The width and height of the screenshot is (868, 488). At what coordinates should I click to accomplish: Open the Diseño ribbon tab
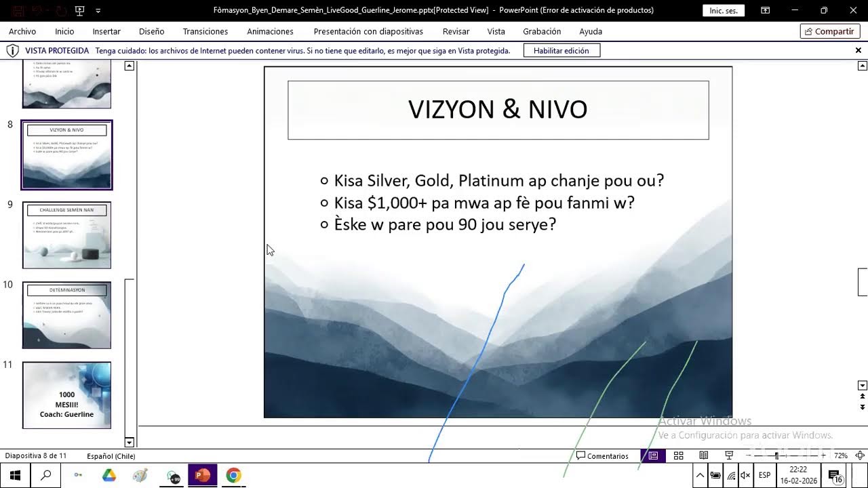point(152,31)
